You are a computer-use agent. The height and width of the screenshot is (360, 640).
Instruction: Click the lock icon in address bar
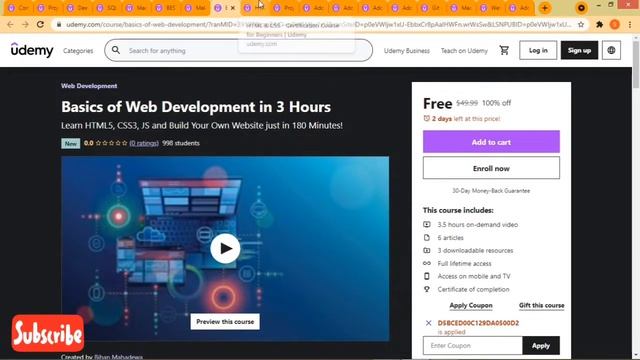pos(59,24)
